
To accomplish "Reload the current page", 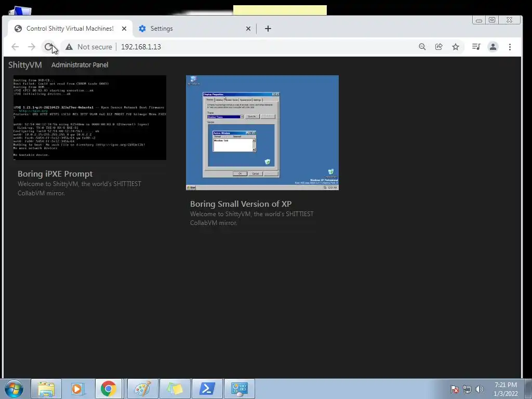I will [48, 47].
